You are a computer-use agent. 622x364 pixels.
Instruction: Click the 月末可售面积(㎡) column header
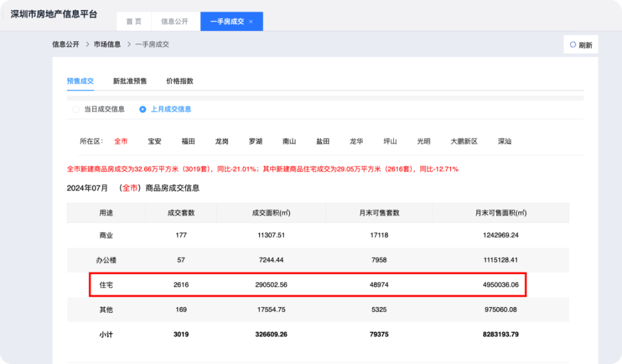coord(501,213)
